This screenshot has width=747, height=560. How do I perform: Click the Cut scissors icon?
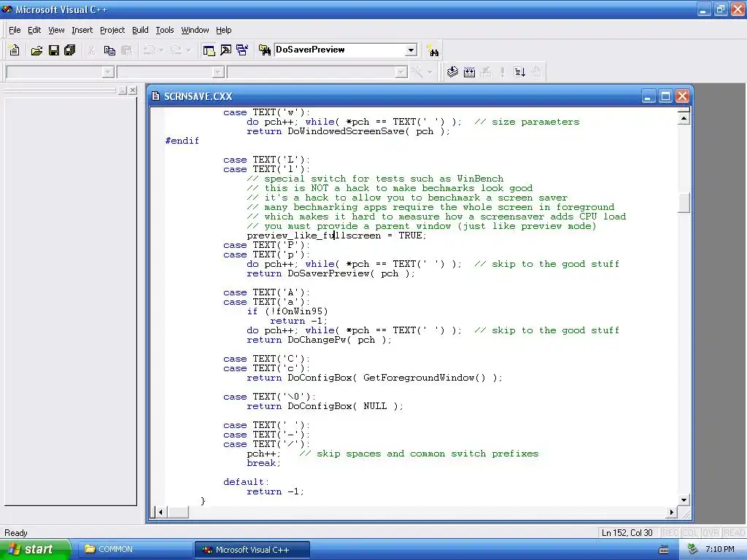[x=91, y=50]
